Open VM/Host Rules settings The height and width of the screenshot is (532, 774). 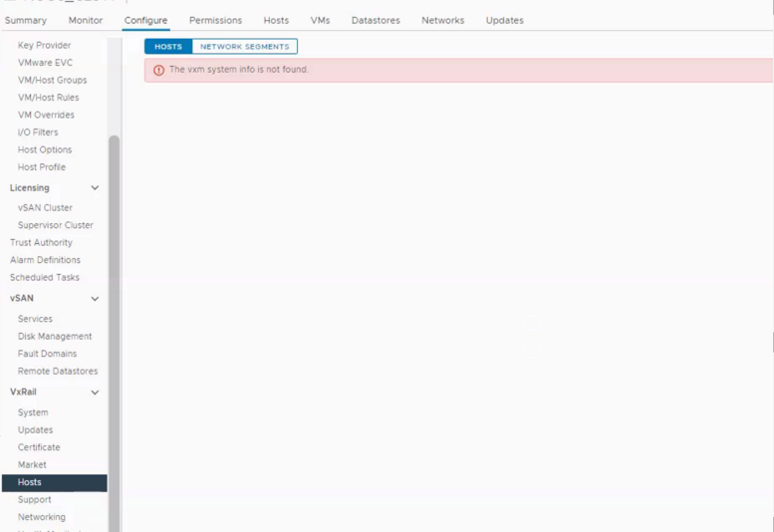[x=49, y=98]
